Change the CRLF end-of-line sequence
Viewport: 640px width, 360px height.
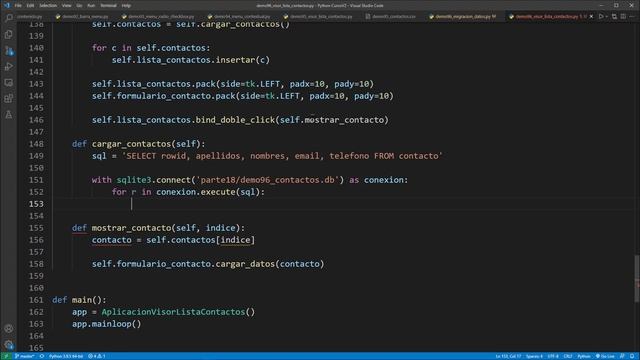568,356
